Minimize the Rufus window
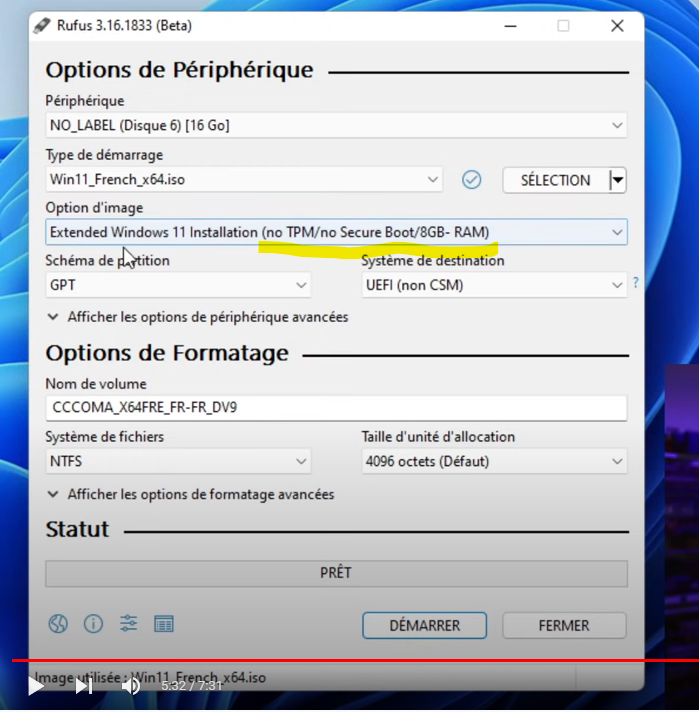Image resolution: width=699 pixels, height=712 pixels. tap(511, 26)
